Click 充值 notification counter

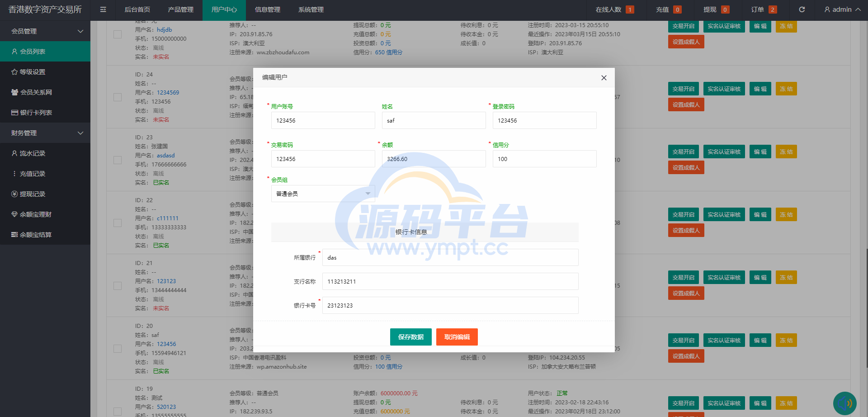pos(669,9)
